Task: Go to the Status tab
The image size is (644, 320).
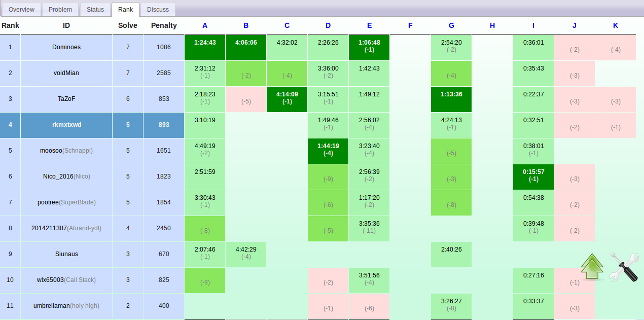Action: point(95,10)
